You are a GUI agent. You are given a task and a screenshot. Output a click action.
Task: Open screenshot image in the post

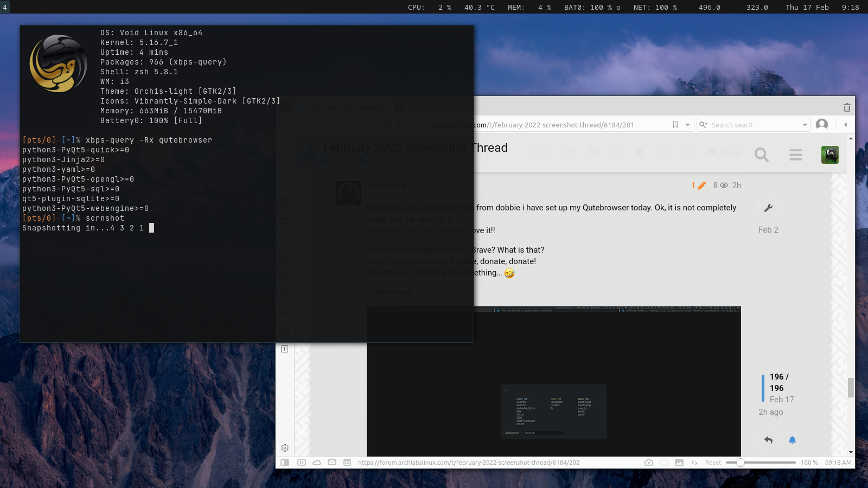click(x=554, y=381)
